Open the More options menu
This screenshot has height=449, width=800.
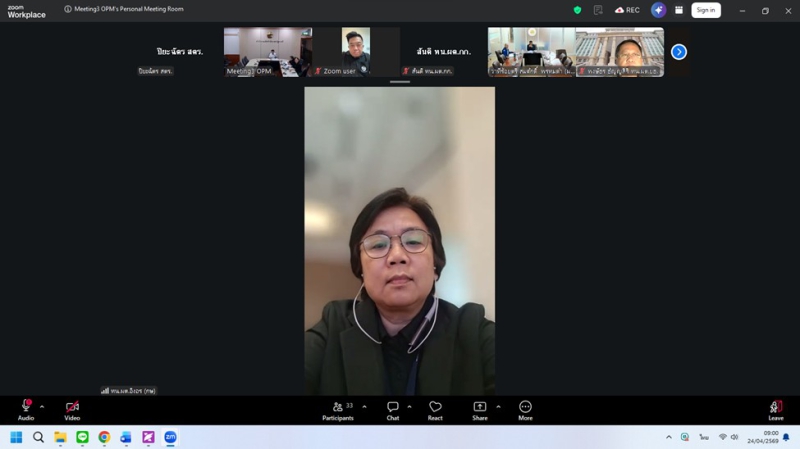525,408
